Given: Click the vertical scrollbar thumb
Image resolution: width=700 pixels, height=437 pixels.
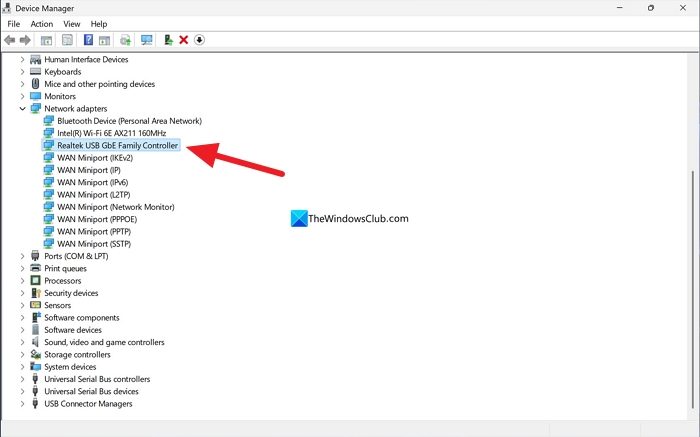Looking at the screenshot, I should tap(693, 289).
